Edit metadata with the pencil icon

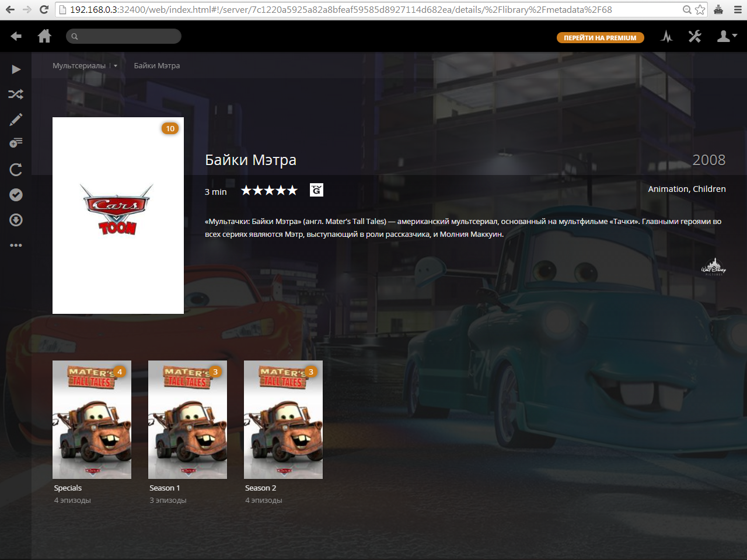pyautogui.click(x=16, y=120)
